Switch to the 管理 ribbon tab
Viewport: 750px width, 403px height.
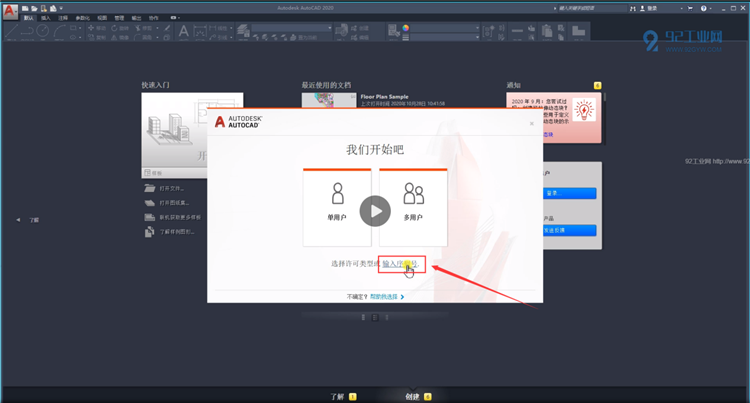[119, 18]
